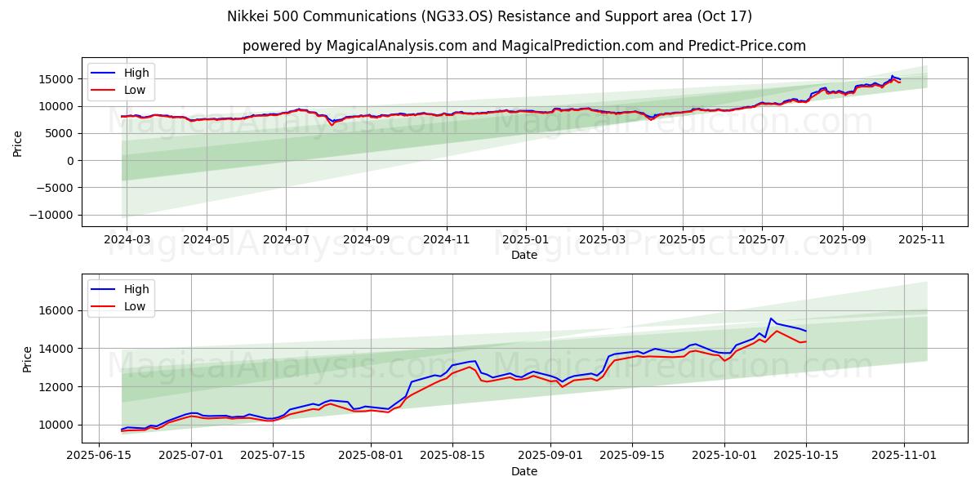Select red Low line swatch in top legend
This screenshot has height=490, width=980.
pyautogui.click(x=104, y=90)
